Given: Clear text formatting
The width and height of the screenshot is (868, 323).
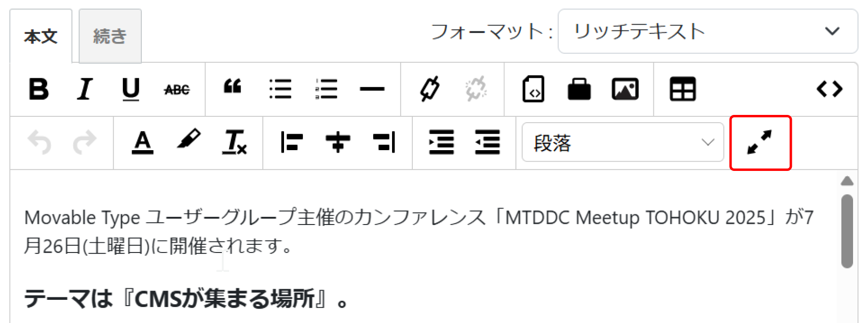Looking at the screenshot, I should 234,142.
